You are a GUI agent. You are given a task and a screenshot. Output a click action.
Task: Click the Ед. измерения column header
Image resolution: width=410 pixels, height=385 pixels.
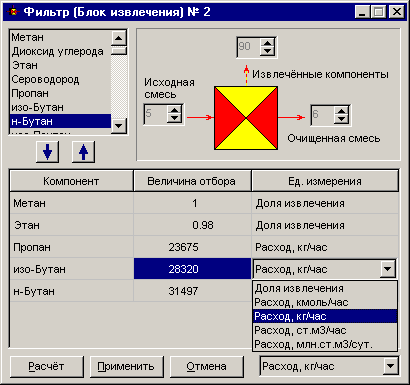325,181
